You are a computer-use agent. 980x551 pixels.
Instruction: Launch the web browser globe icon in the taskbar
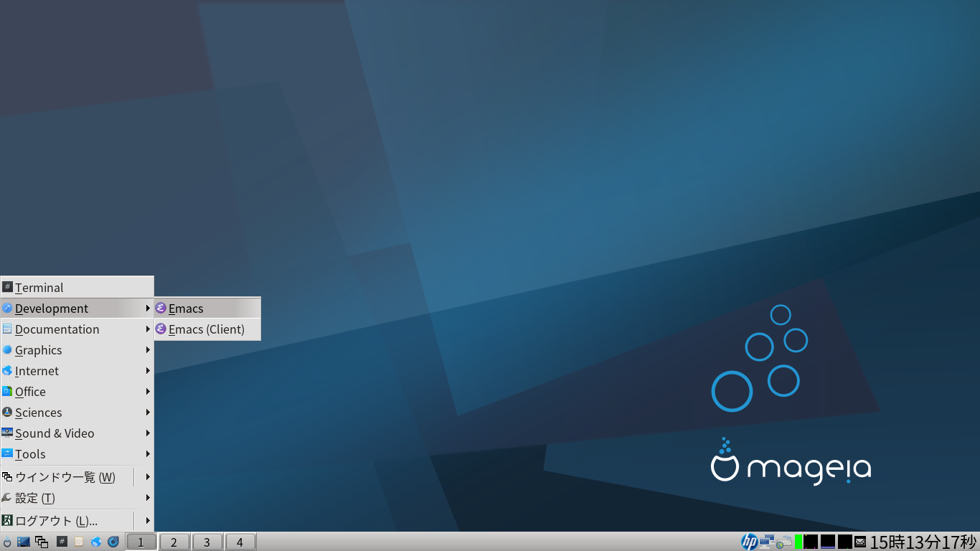[96, 542]
